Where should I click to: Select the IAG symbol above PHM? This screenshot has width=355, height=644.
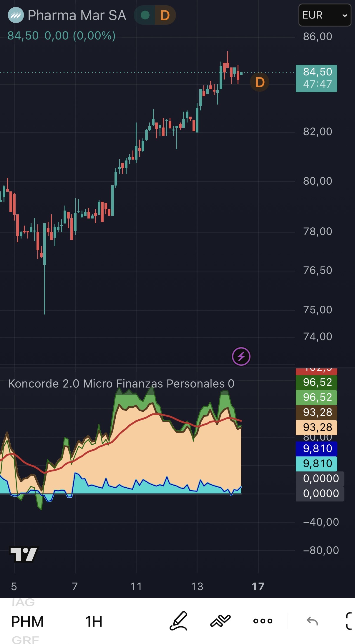pos(23,602)
